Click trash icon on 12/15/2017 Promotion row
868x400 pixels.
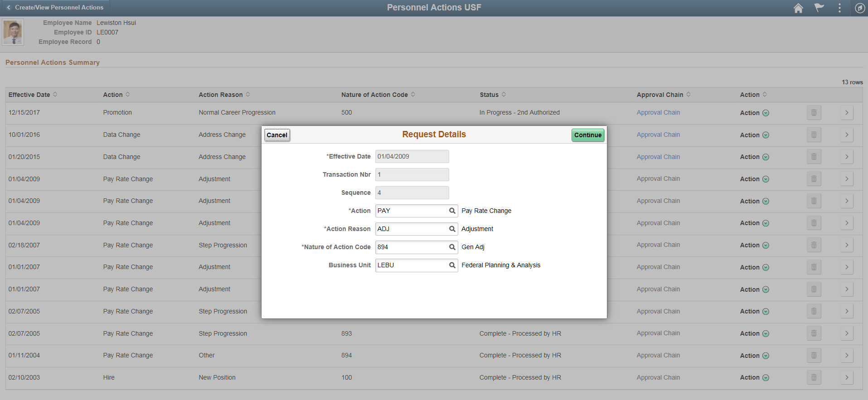click(814, 112)
